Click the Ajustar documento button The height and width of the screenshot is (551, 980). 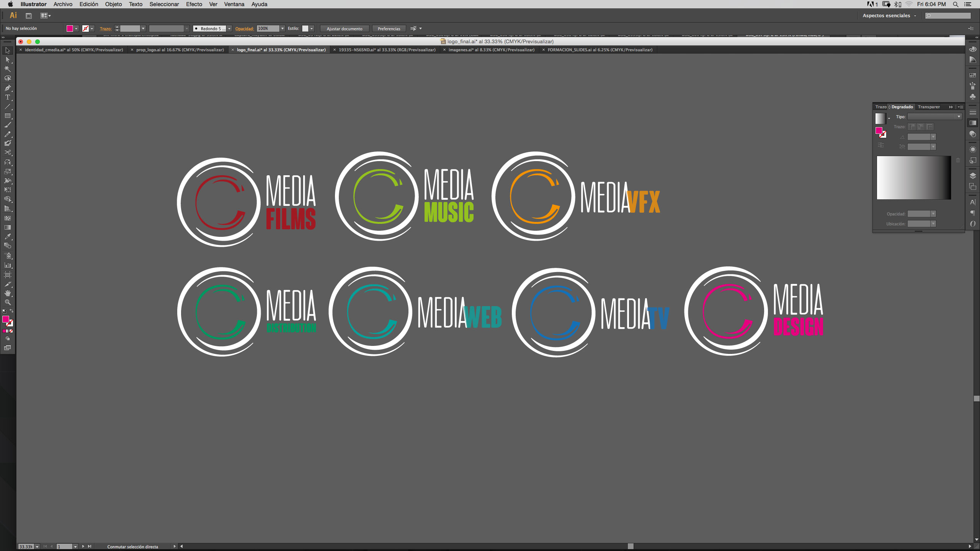click(344, 29)
